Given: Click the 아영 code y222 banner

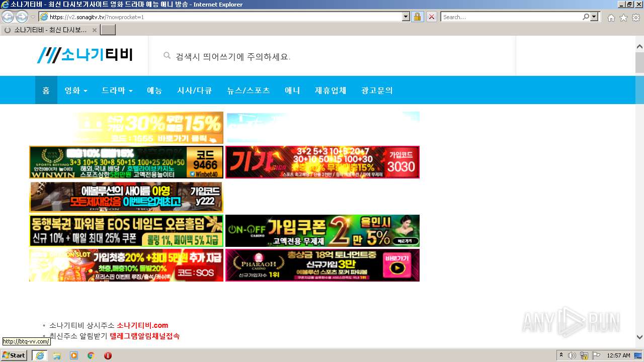Looking at the screenshot, I should pos(126,197).
